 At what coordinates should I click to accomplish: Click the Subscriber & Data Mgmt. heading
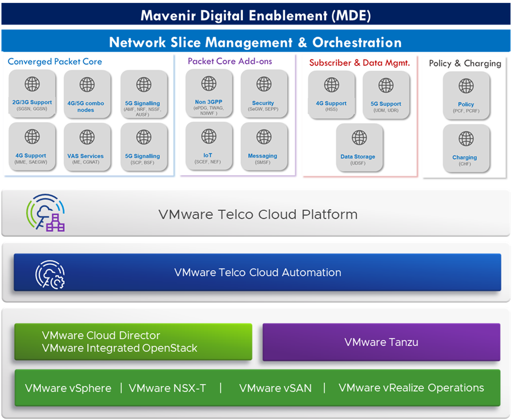point(360,63)
